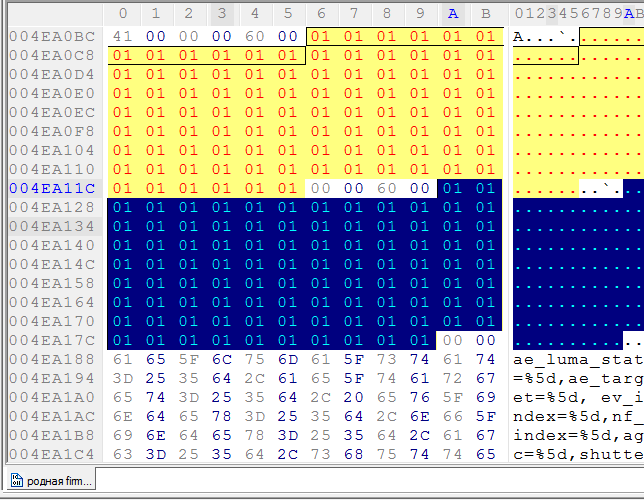Click the byte 60 in the first row
This screenshot has width=644, height=500.
point(255,36)
